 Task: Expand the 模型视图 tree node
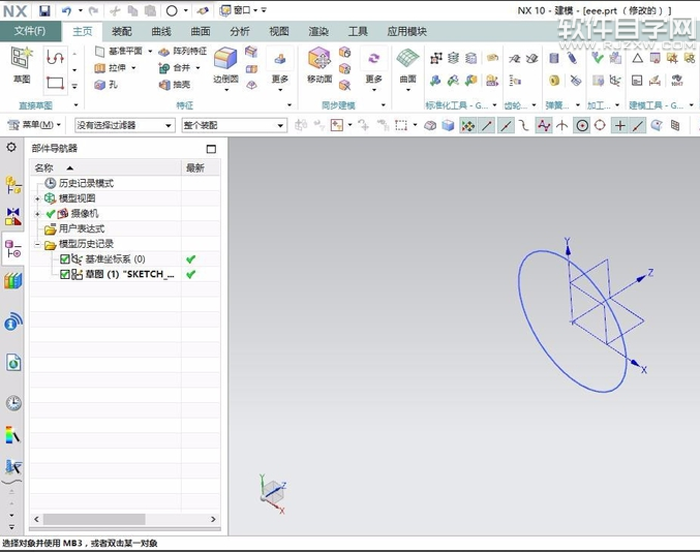point(38,199)
